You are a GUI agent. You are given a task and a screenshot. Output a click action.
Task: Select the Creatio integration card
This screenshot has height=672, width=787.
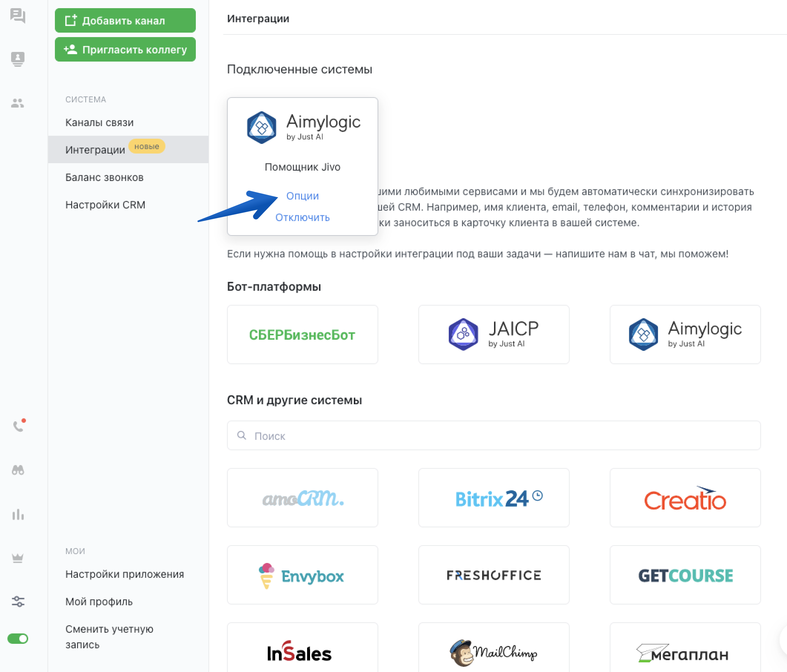pyautogui.click(x=685, y=498)
